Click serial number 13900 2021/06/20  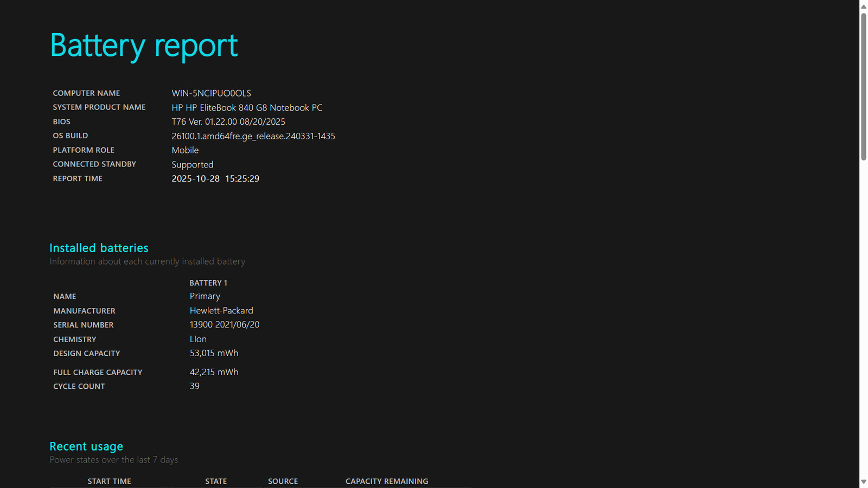[x=225, y=325]
